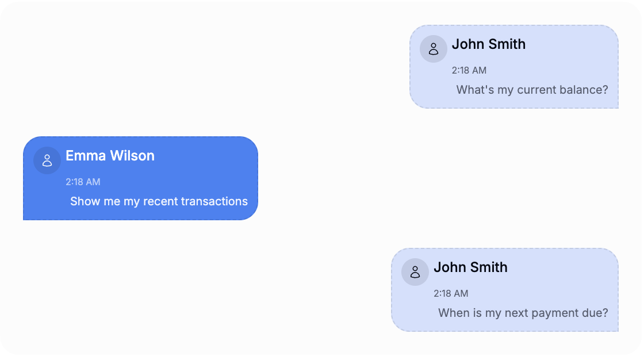Open John Smith's name on the balance message
The image size is (644, 360).
[x=488, y=44]
